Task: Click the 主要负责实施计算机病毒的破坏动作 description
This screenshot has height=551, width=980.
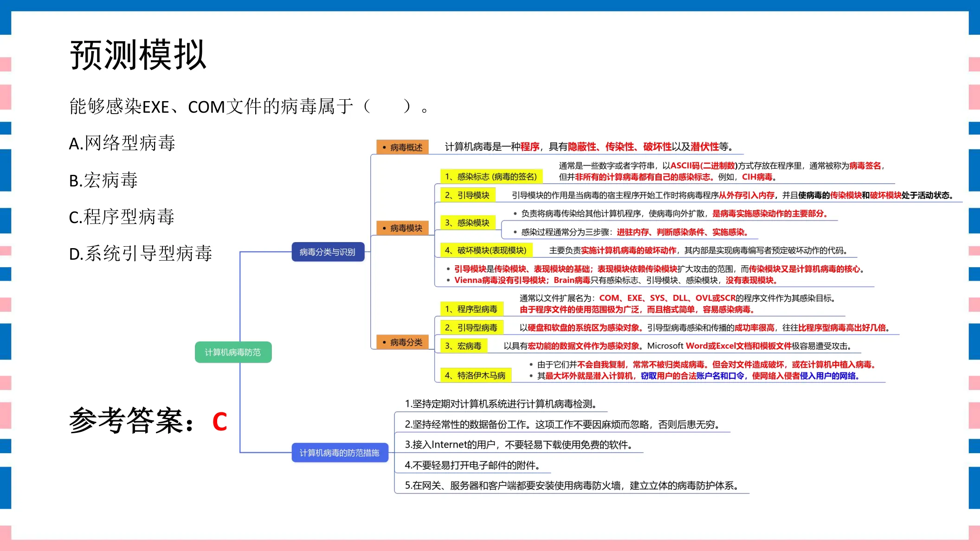Action: [x=698, y=250]
